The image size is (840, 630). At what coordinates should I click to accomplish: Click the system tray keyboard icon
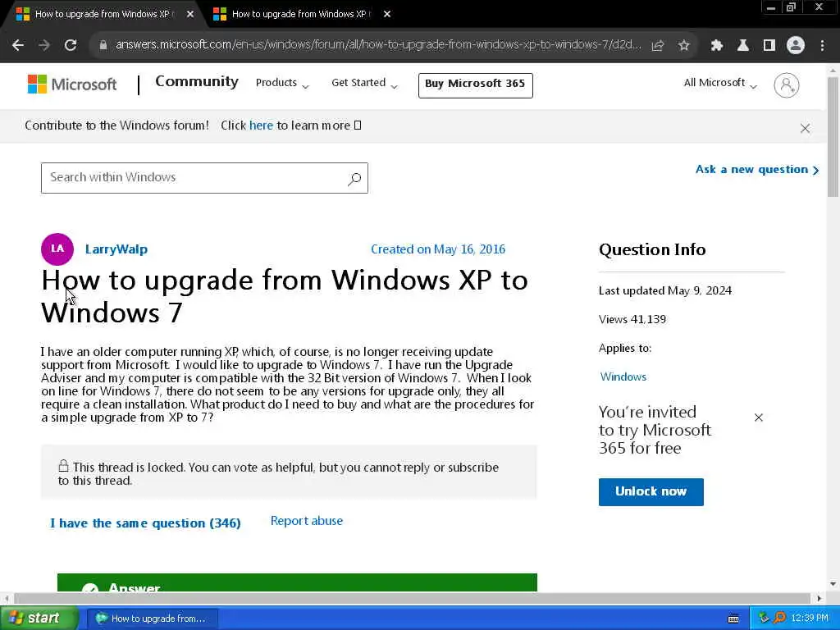(733, 619)
